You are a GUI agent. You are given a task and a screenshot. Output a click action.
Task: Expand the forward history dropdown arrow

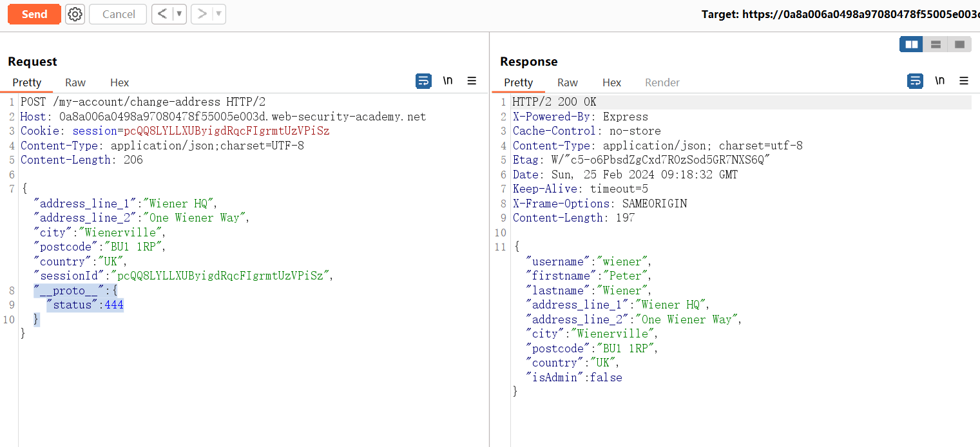(218, 14)
